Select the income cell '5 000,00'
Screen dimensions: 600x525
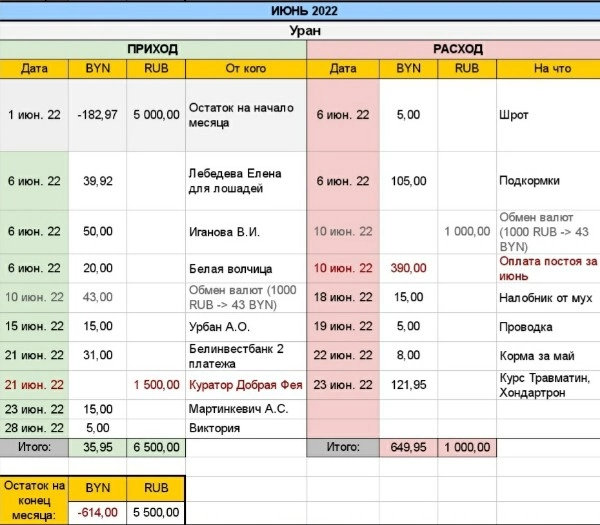pyautogui.click(x=156, y=115)
